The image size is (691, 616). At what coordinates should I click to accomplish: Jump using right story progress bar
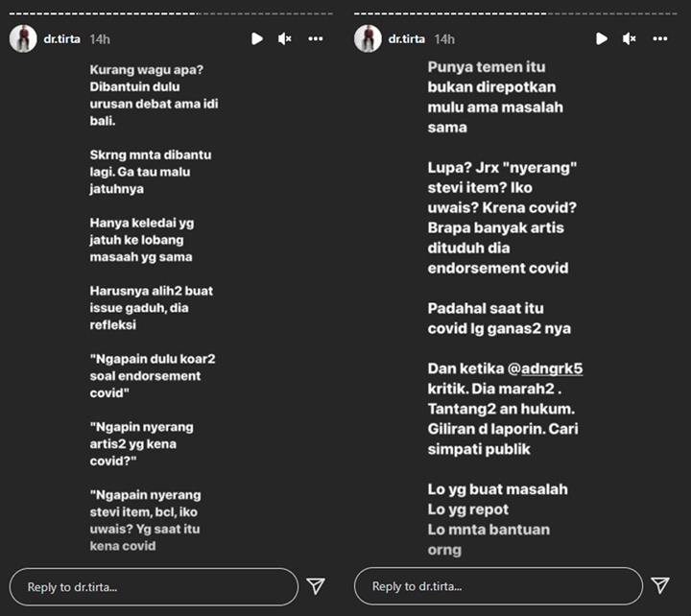click(x=515, y=13)
